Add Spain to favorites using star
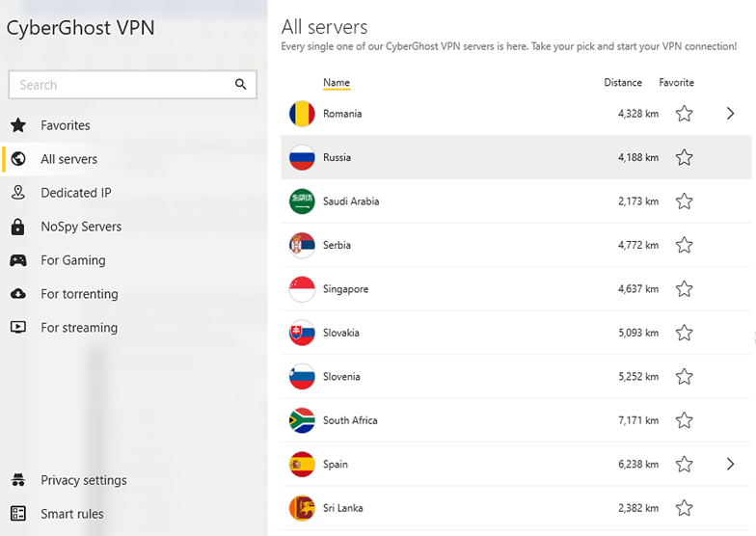Image resolution: width=756 pixels, height=536 pixels. [x=685, y=465]
